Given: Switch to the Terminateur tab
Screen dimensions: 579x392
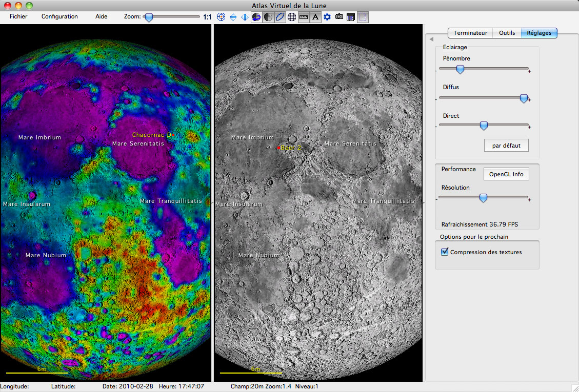Looking at the screenshot, I should [x=470, y=33].
